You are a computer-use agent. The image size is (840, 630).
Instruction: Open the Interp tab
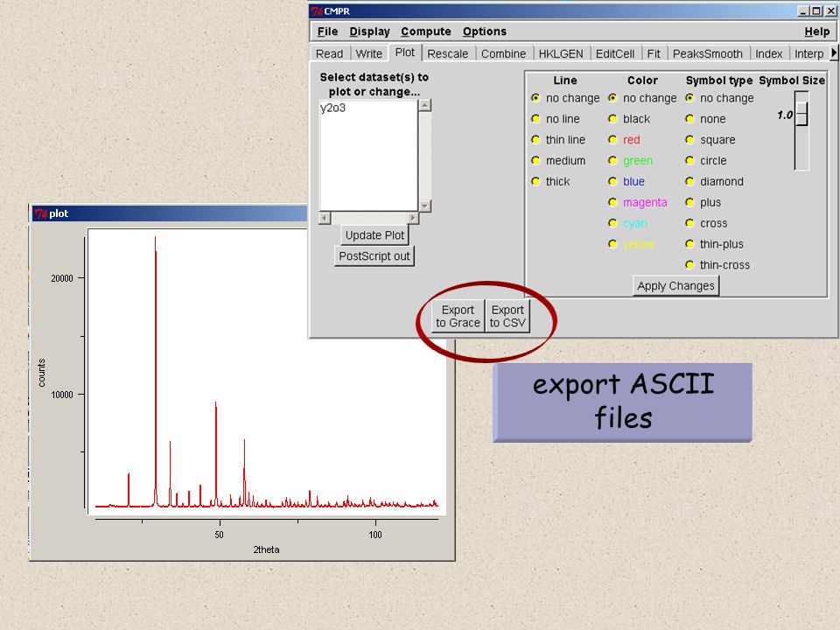(808, 53)
